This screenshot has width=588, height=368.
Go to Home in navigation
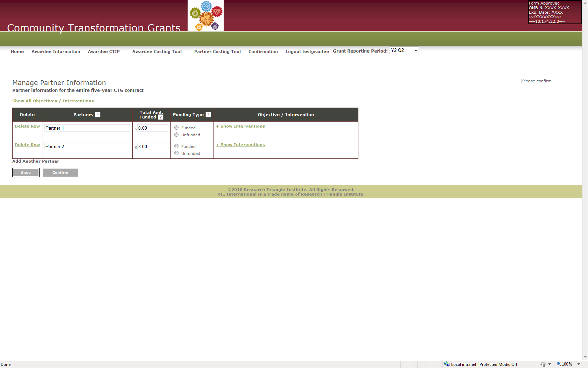[17, 52]
